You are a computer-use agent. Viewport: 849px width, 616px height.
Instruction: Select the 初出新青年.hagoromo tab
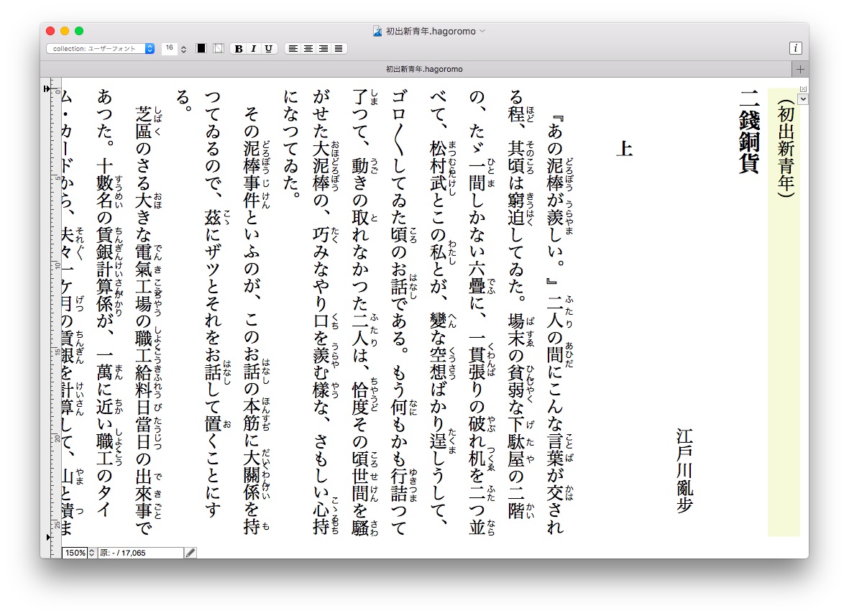pos(416,69)
